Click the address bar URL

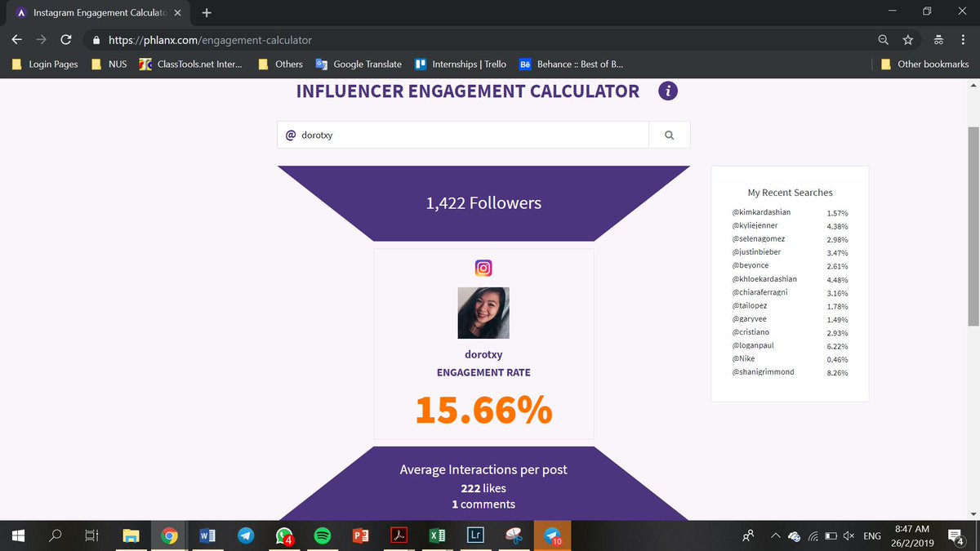[x=210, y=39]
